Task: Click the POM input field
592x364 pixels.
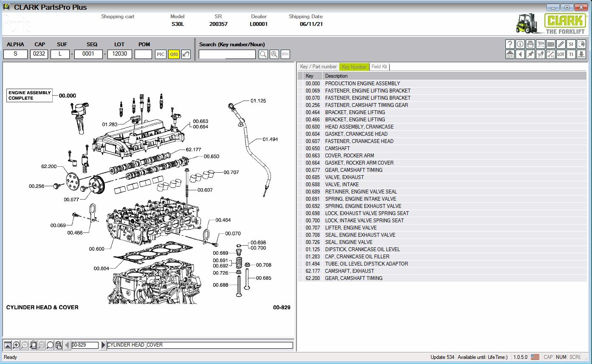Action: click(x=143, y=54)
